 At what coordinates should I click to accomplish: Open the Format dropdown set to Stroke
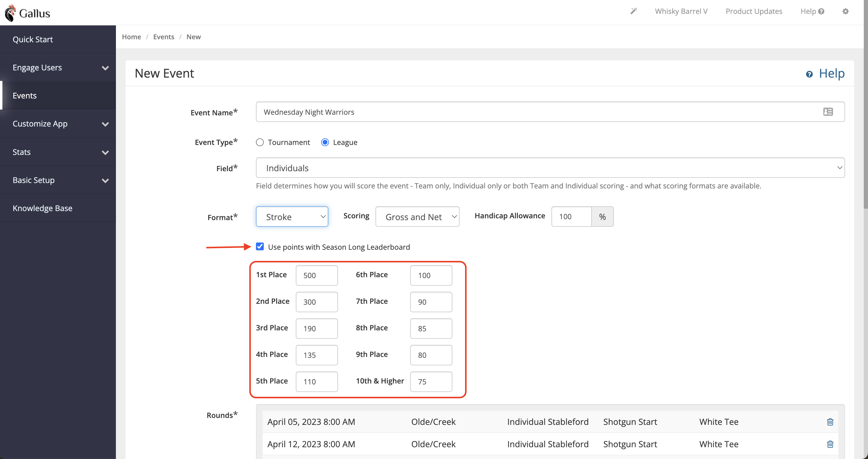pyautogui.click(x=292, y=217)
